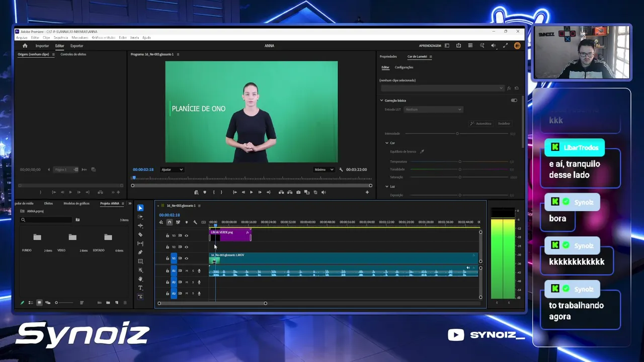Step back one frame in Program monitor

pos(243,192)
